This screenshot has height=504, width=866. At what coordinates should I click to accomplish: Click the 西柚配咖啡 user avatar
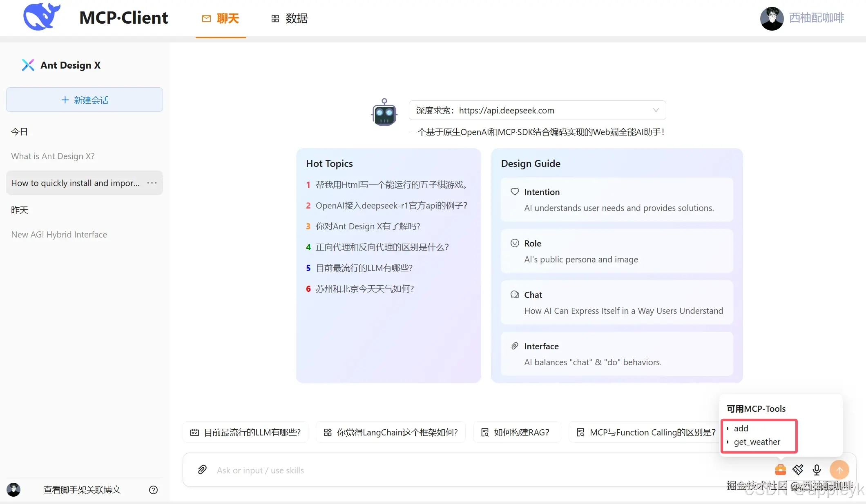(x=771, y=18)
